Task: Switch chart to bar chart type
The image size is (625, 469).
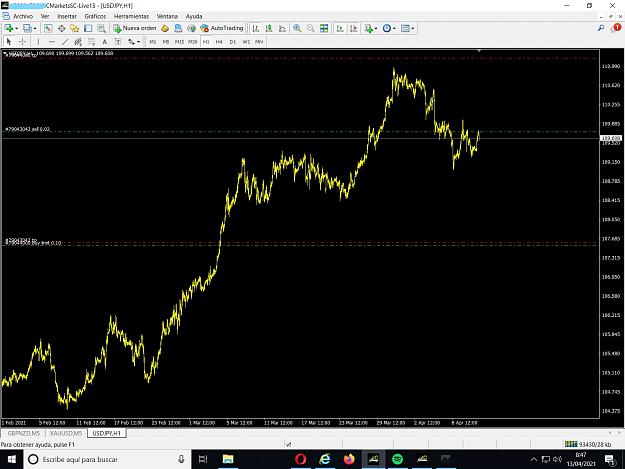Action: pyautogui.click(x=256, y=28)
